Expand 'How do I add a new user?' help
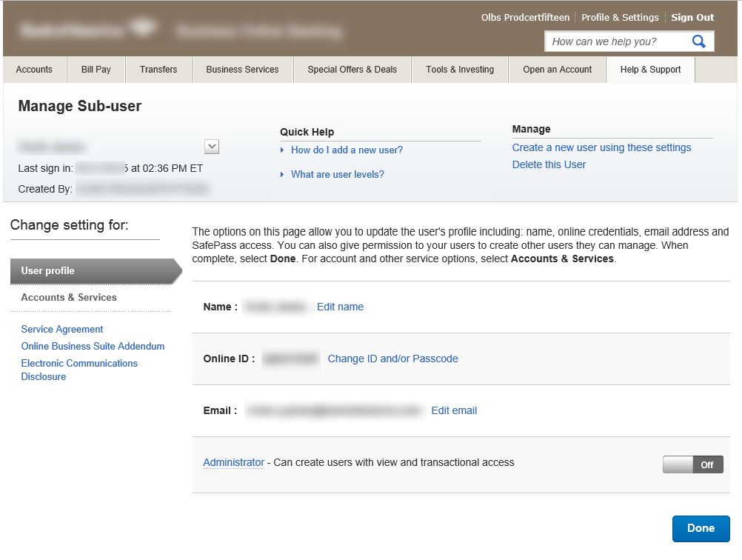742x560 pixels. [347, 150]
